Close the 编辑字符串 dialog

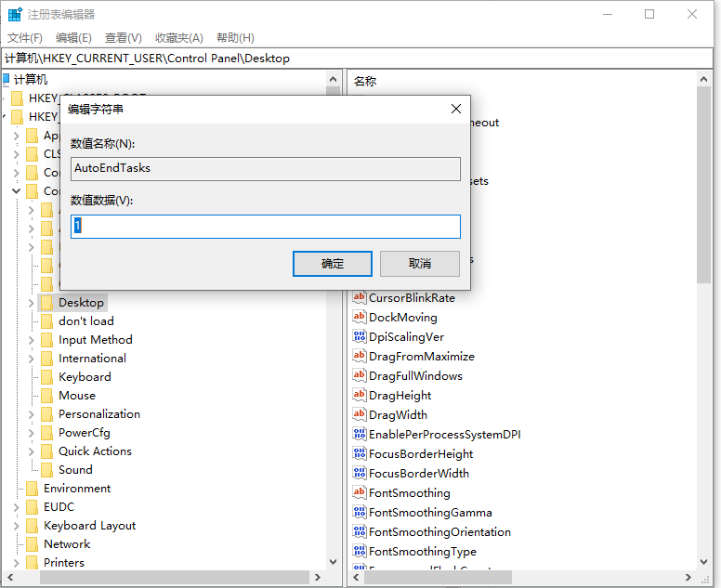click(x=455, y=110)
